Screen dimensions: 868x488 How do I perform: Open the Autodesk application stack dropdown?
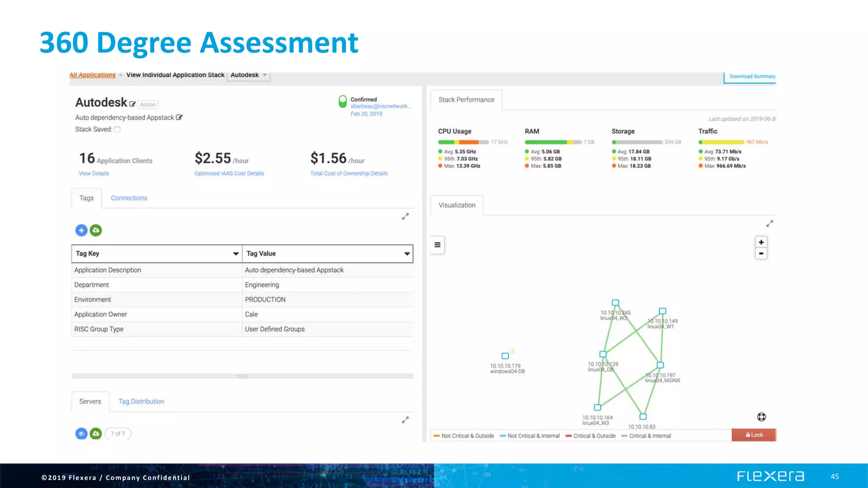[x=249, y=75]
